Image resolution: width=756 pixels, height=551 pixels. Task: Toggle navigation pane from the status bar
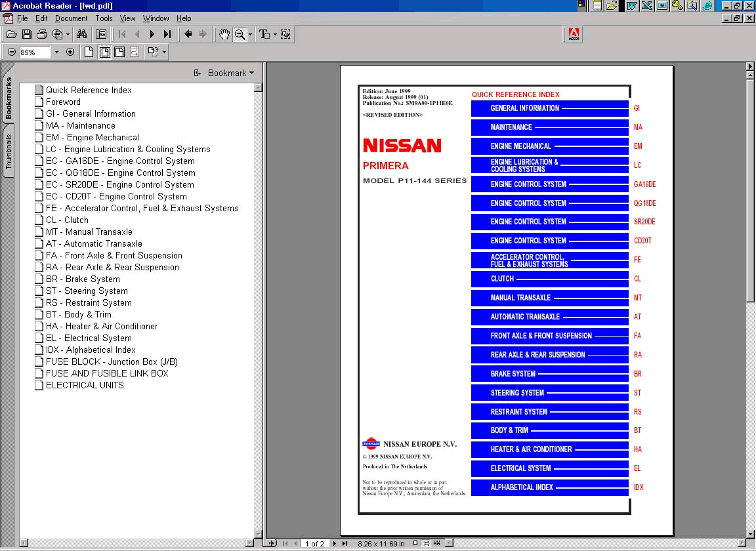(x=272, y=543)
